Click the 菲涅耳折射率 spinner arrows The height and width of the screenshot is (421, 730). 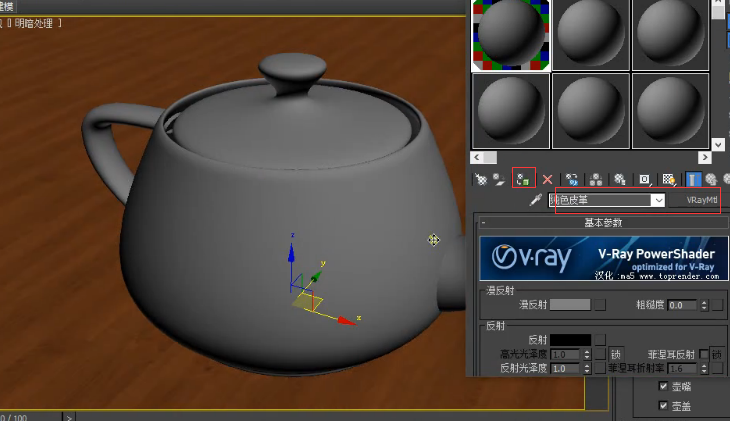point(703,368)
